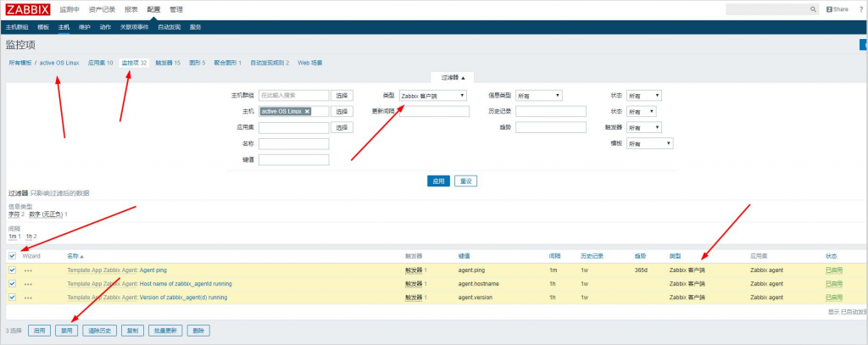Viewport: 868px width, 345px height.
Task: Remove the active OS Linux host tag
Action: (x=307, y=111)
